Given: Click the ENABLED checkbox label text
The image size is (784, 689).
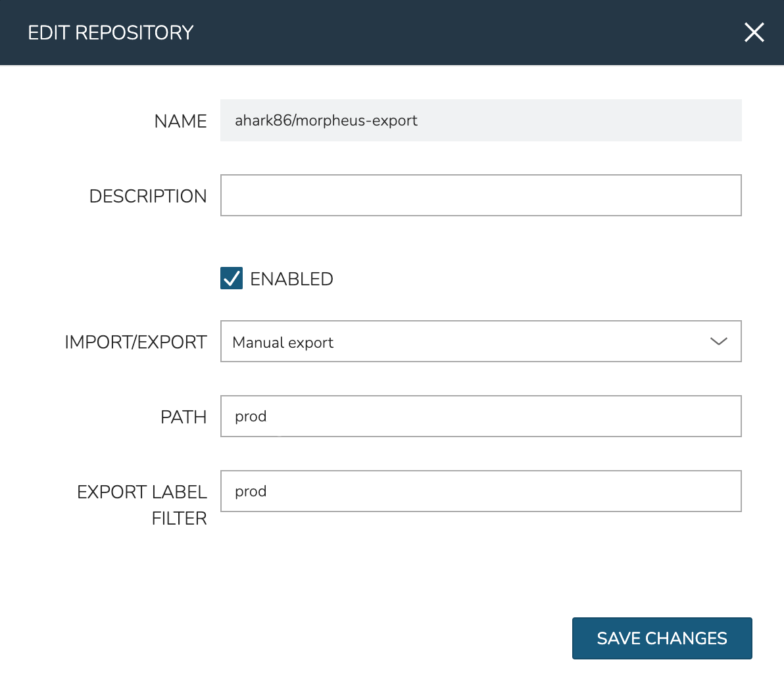Looking at the screenshot, I should [291, 279].
